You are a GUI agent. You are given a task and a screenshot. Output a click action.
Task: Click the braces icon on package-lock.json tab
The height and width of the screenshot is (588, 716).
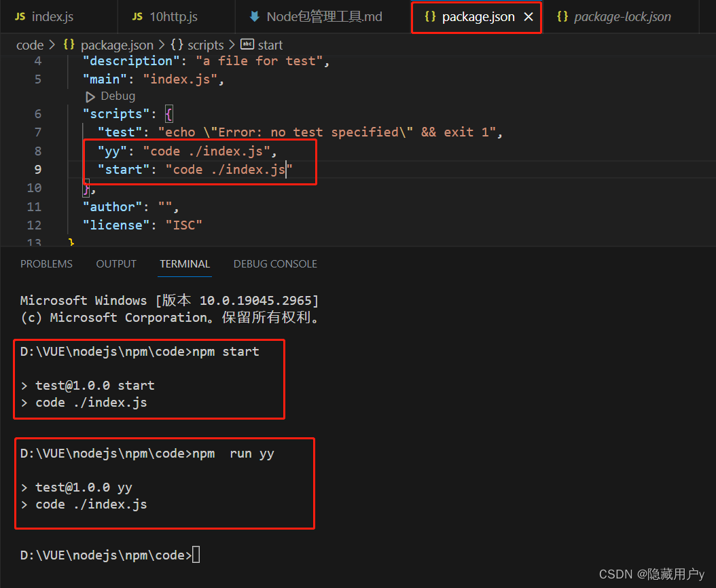pos(562,17)
